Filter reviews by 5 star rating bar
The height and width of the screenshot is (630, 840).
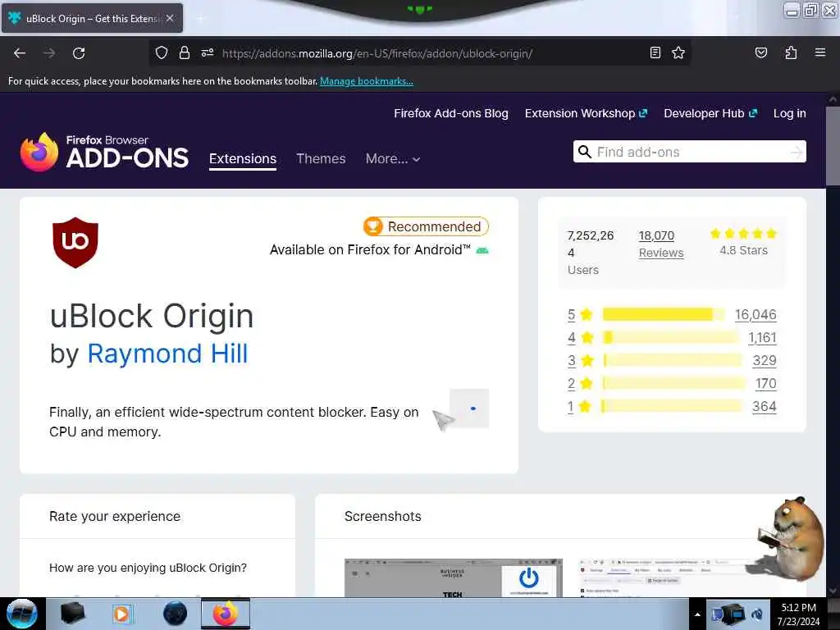[x=664, y=314]
